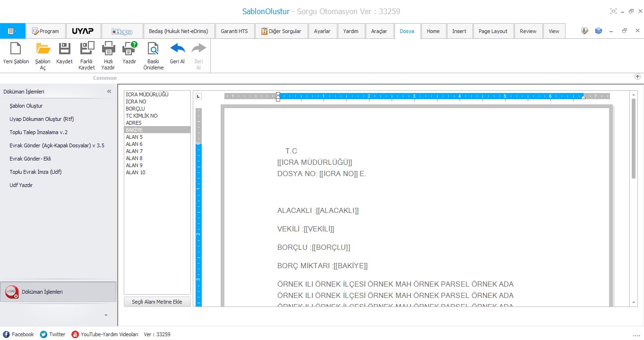This screenshot has height=340, width=644.
Task: Click the right indent marker on ruler
Action: (583, 97)
